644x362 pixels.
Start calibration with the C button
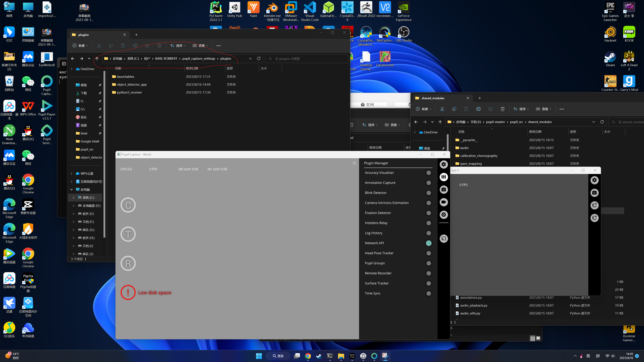click(x=128, y=205)
